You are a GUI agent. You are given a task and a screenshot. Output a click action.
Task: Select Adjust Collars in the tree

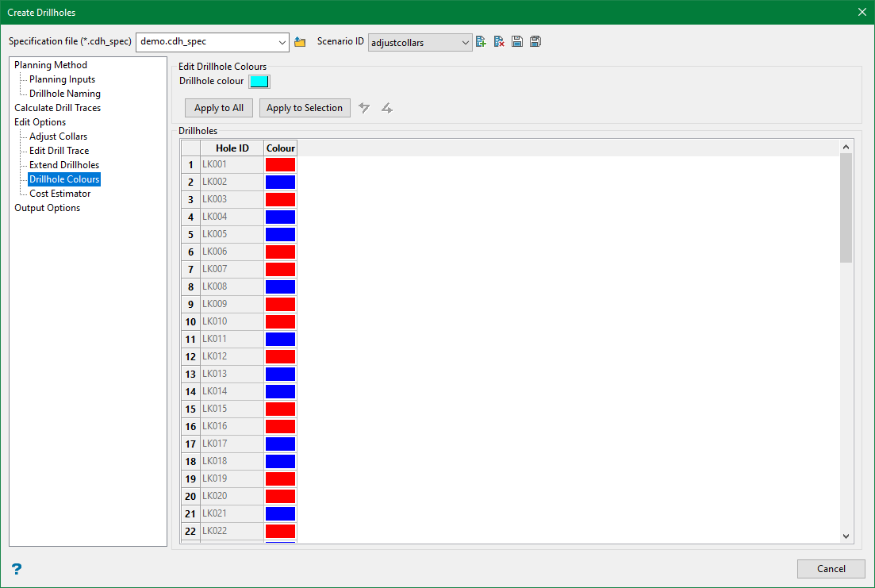58,136
